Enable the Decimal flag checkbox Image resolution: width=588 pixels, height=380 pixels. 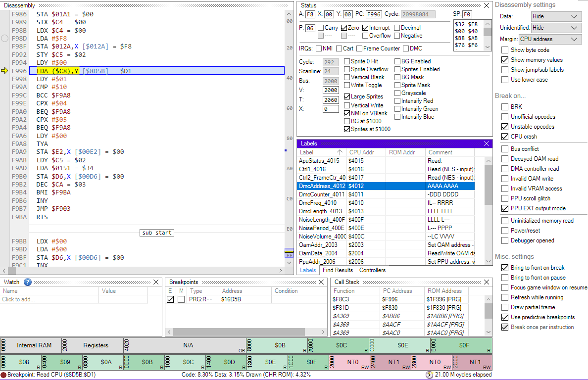click(397, 28)
